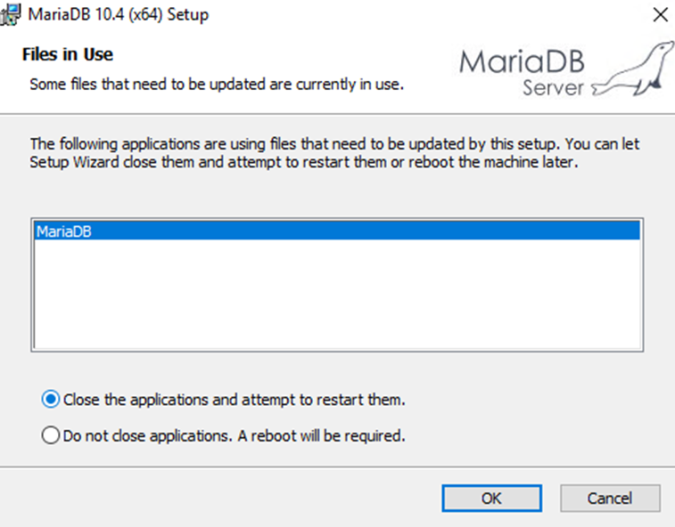Confirm with the OK button

tap(492, 498)
